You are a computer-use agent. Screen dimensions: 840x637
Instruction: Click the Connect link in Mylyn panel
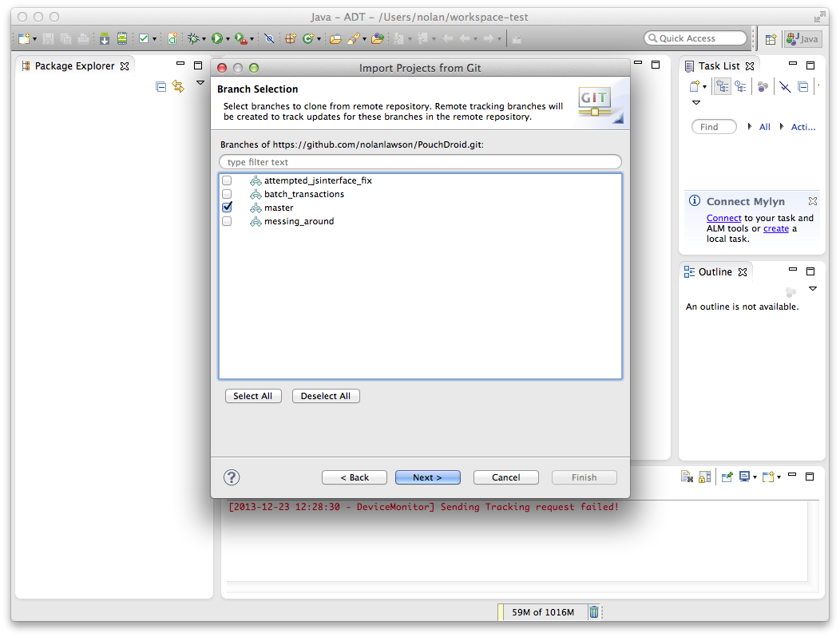click(723, 218)
